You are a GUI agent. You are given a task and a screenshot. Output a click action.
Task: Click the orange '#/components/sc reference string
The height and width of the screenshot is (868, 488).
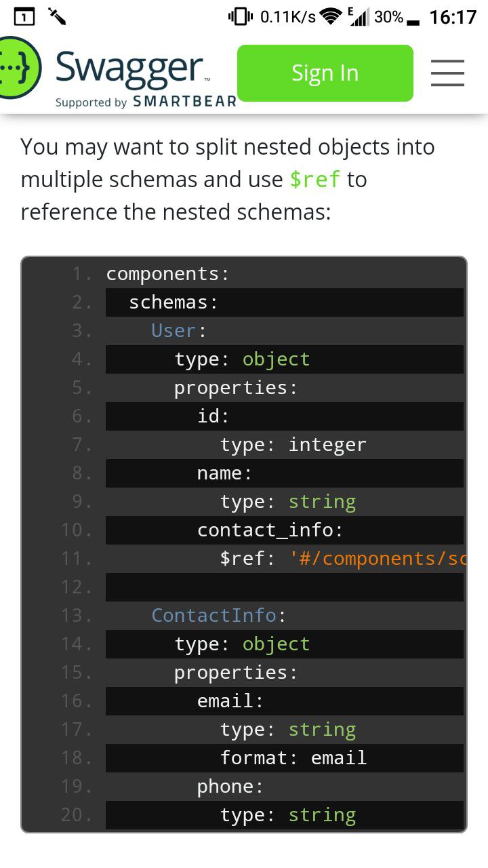(x=378, y=559)
